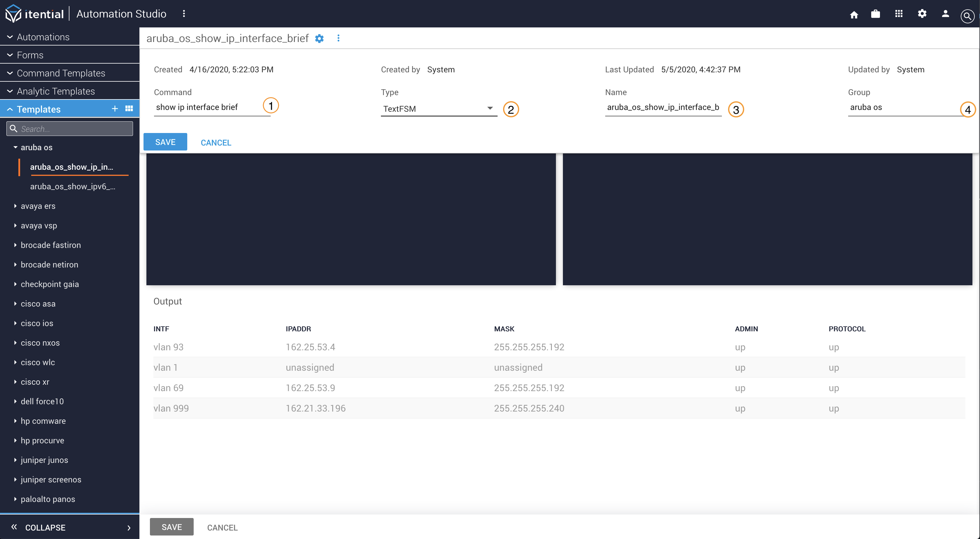Screen dimensions: 980x539
Task: Click the MASK column header
Action: click(x=504, y=329)
